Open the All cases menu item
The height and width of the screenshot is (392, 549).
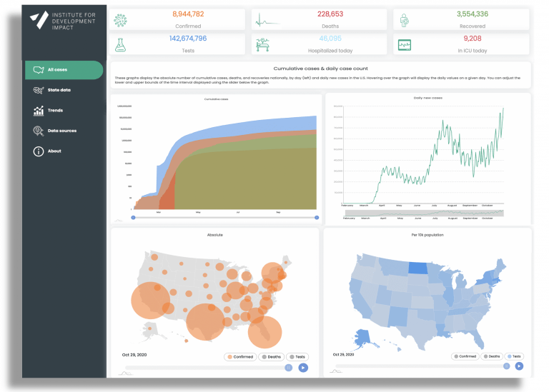(64, 70)
